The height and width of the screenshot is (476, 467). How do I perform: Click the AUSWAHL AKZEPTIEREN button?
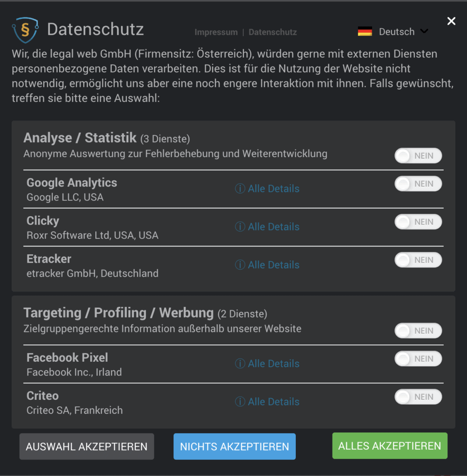(87, 445)
